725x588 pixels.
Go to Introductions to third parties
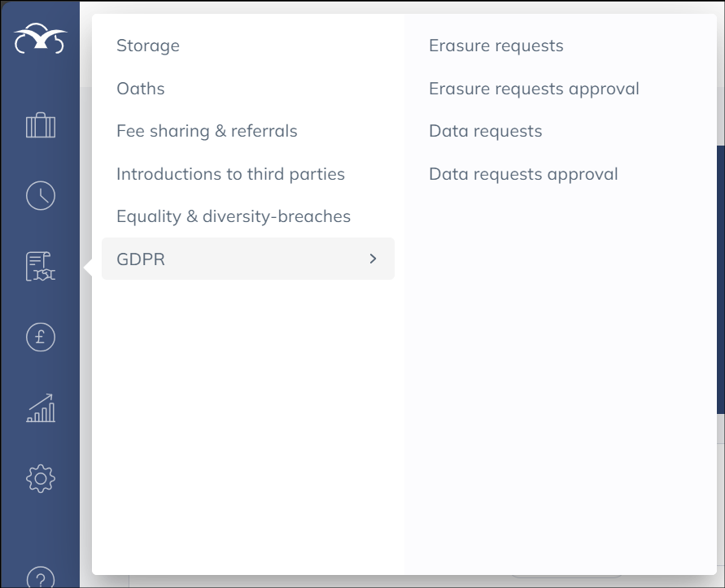click(x=230, y=174)
